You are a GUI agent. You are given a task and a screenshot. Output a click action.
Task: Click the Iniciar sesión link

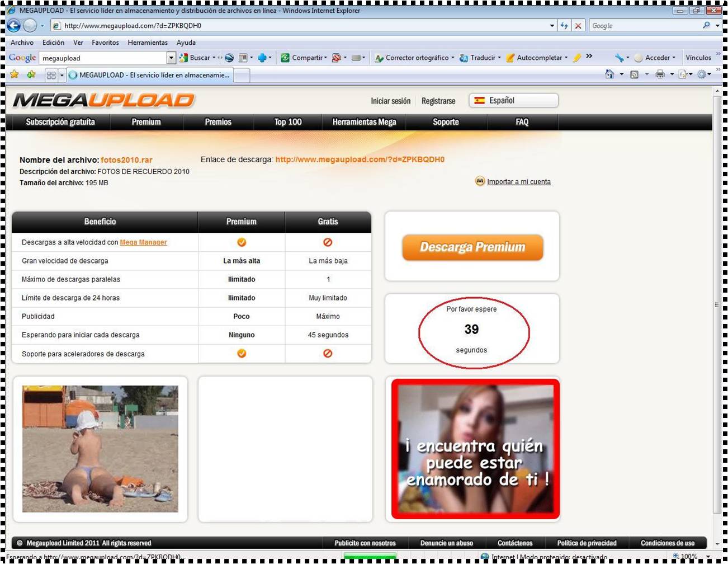[x=390, y=101]
